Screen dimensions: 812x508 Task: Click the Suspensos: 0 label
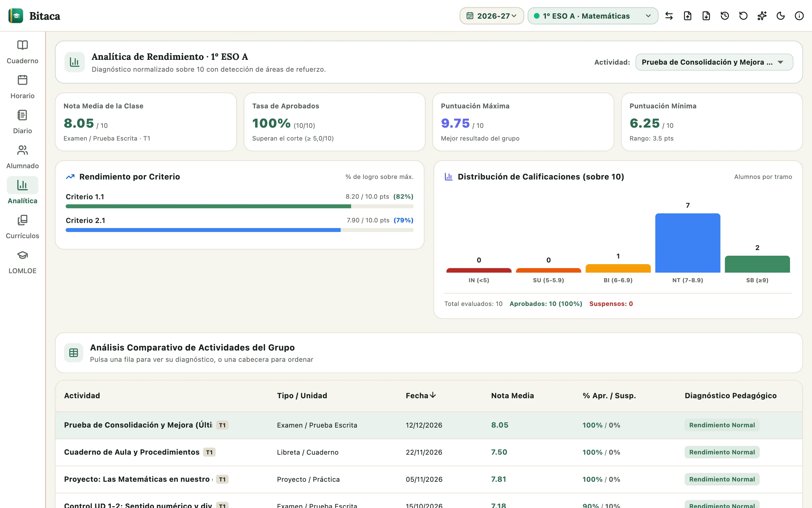(611, 304)
